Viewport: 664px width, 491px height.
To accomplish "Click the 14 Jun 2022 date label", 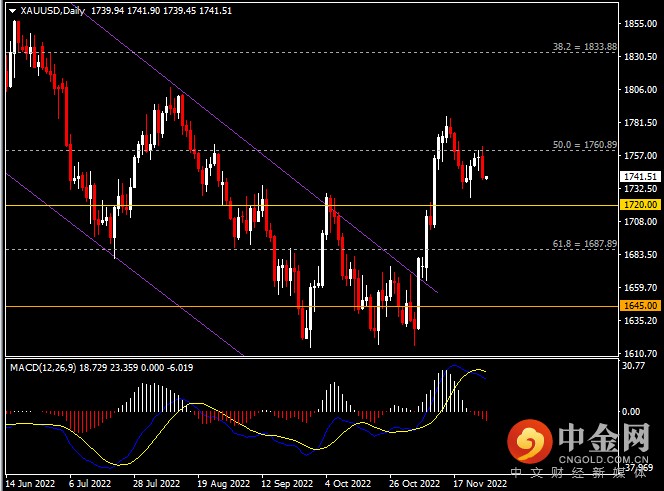I will point(28,483).
